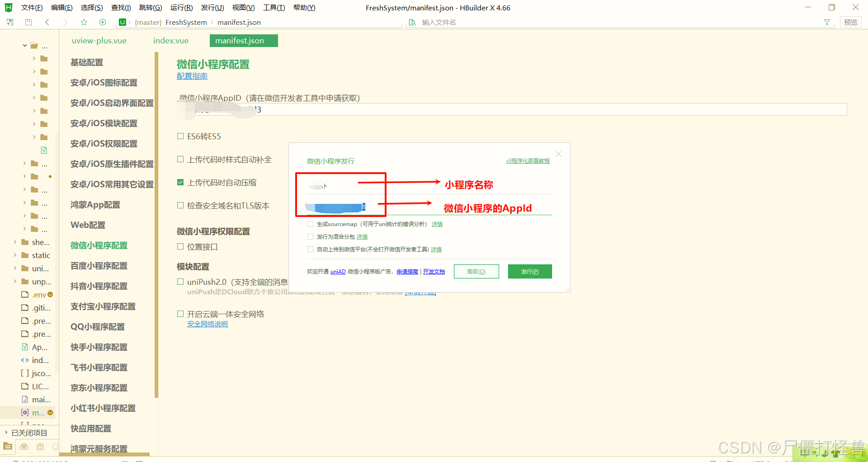Viewport: 868px width, 462px height.
Task: Collapse the root project folder chevron
Action: (24, 46)
